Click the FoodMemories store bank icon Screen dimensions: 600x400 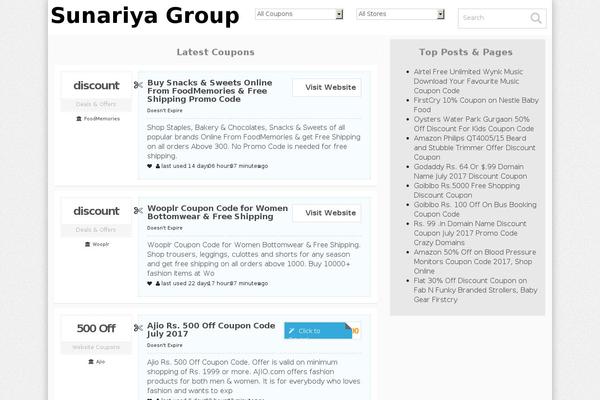coord(79,119)
